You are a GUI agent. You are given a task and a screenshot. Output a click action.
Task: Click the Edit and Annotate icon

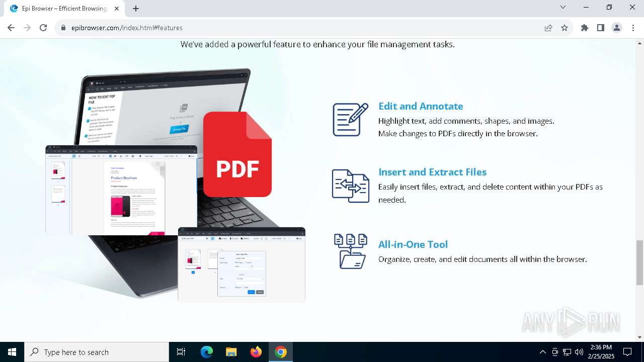[x=351, y=120]
